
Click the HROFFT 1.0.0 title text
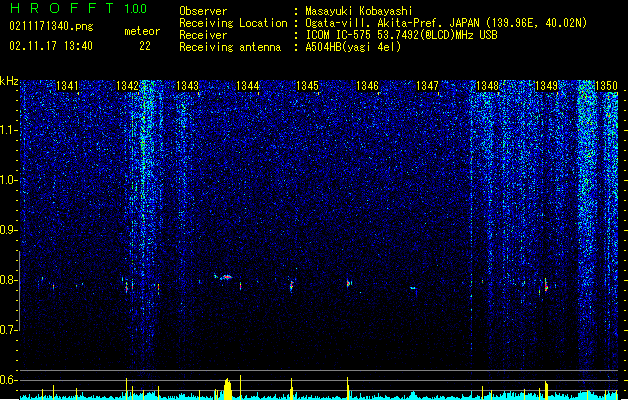pos(79,8)
